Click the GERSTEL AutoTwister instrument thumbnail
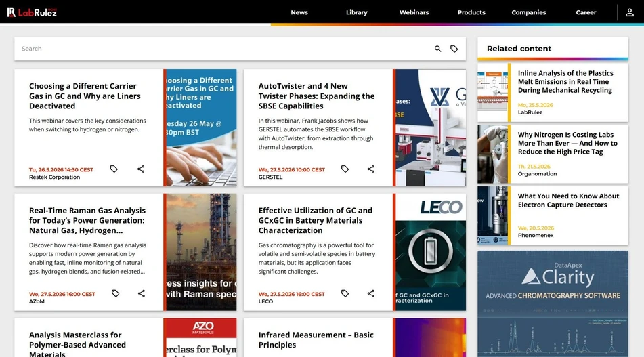Image resolution: width=644 pixels, height=357 pixels. (x=431, y=128)
